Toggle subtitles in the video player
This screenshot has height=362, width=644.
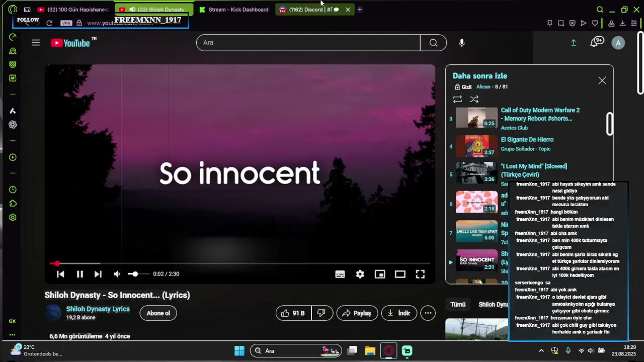tap(340, 274)
